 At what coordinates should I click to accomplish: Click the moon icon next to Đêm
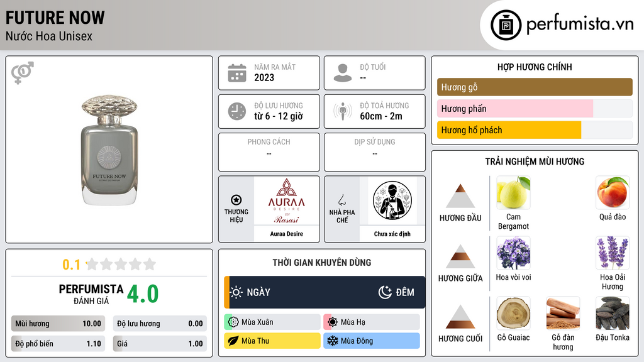pos(386,292)
